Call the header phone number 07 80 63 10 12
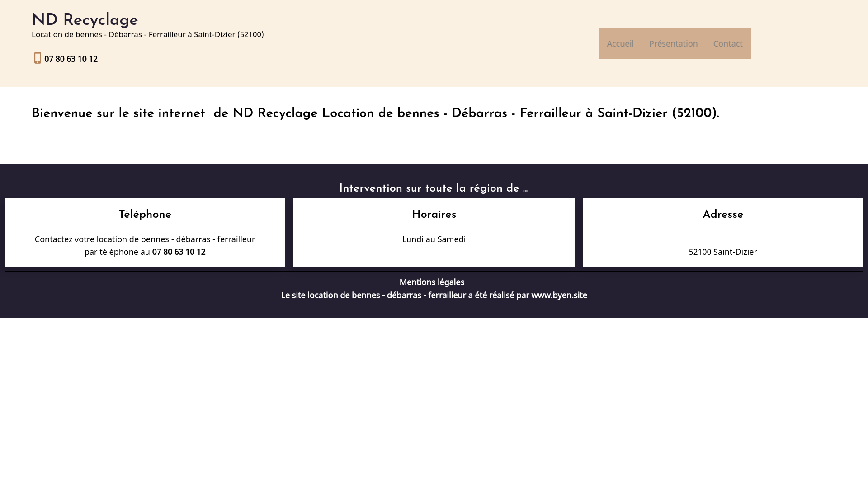The width and height of the screenshot is (868, 488). click(71, 59)
